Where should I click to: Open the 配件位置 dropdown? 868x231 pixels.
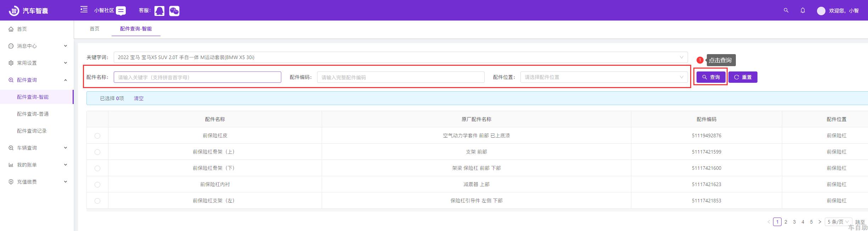604,77
